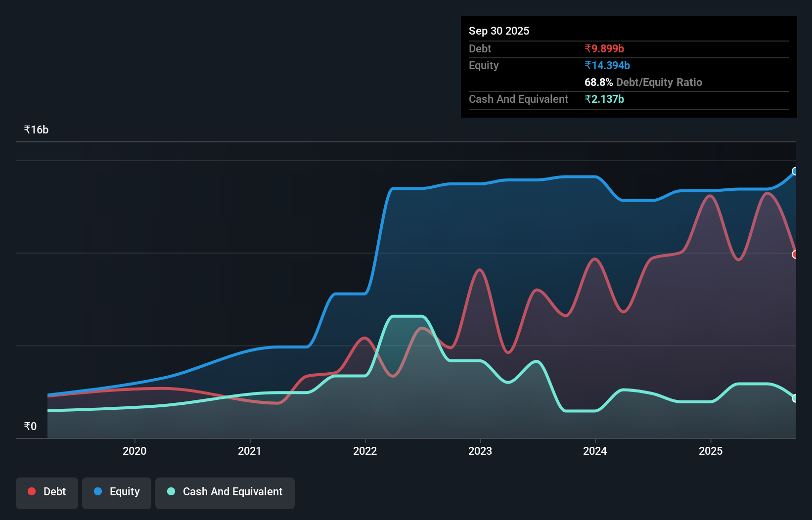Click the red Debt dot in the legend
The image size is (812, 520).
(x=31, y=491)
